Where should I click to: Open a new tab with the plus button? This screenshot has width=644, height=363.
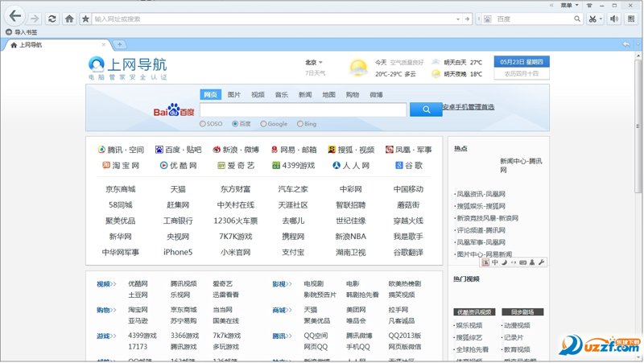point(119,44)
